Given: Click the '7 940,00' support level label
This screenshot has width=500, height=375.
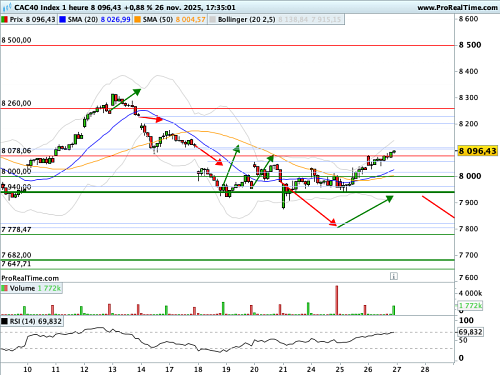Looking at the screenshot, I should [x=16, y=187].
